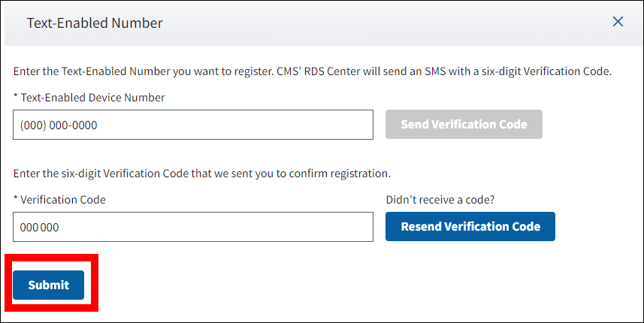Click the required asterisk before Text-Enabled Device Number

tap(15, 98)
